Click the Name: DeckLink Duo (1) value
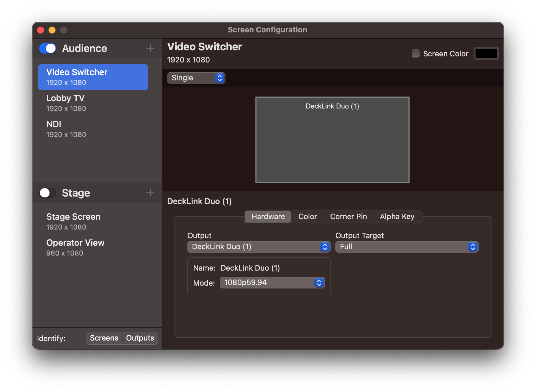 pyautogui.click(x=250, y=268)
